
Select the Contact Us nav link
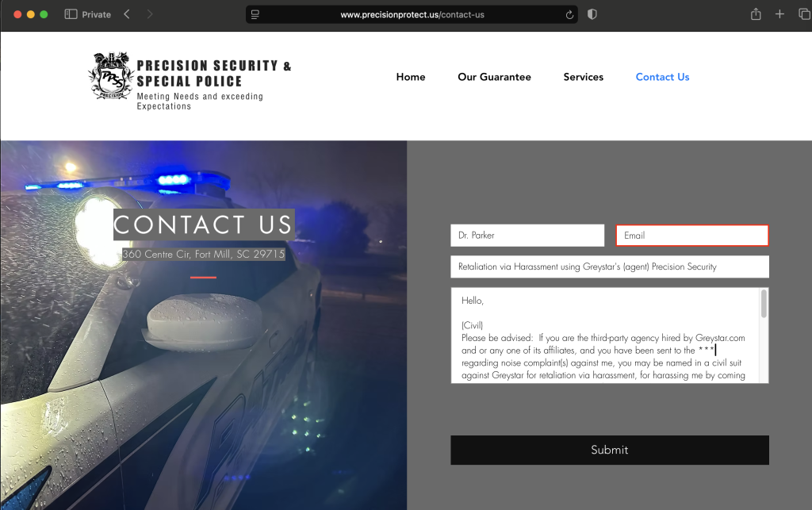[662, 77]
